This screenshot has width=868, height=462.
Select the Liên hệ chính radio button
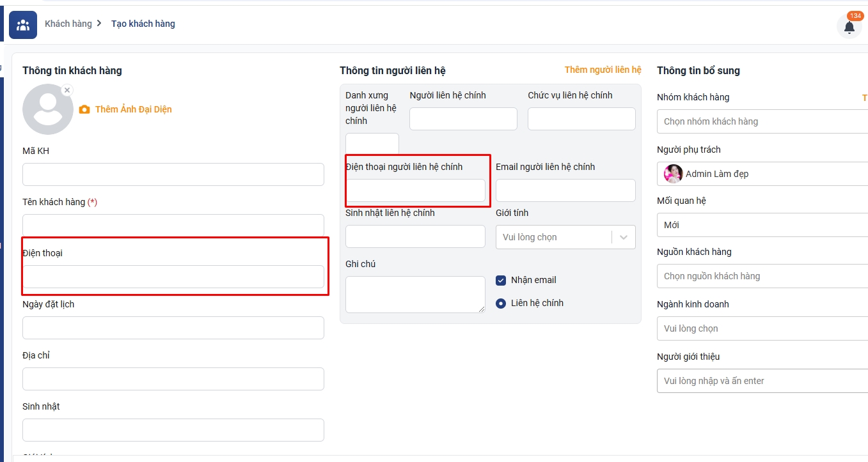tap(501, 303)
